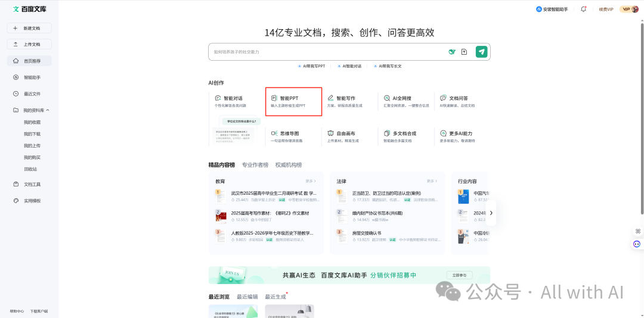Open the 文档问答 card
644x318 pixels.
coord(462,101)
